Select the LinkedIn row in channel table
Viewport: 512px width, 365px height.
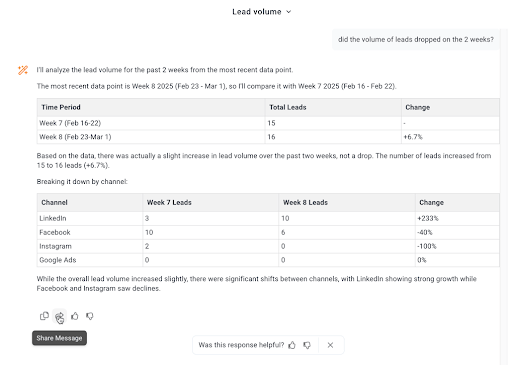coord(268,218)
